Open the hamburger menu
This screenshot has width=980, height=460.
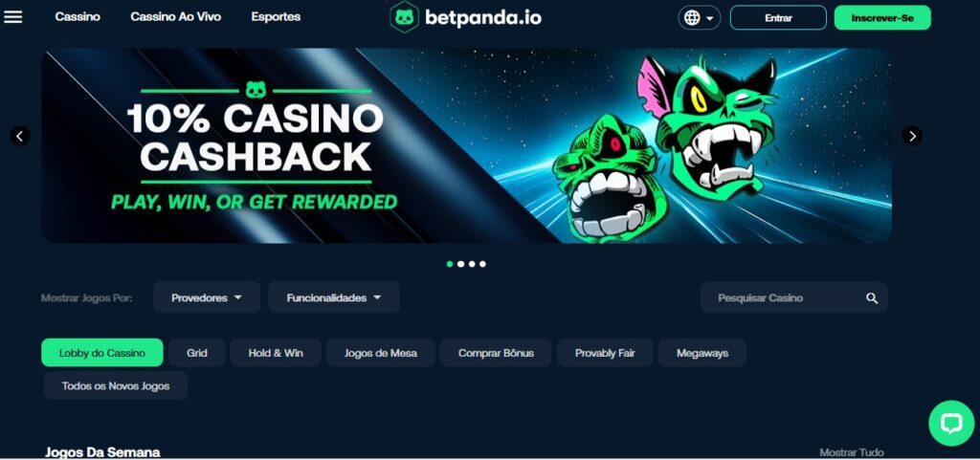pos(13,17)
